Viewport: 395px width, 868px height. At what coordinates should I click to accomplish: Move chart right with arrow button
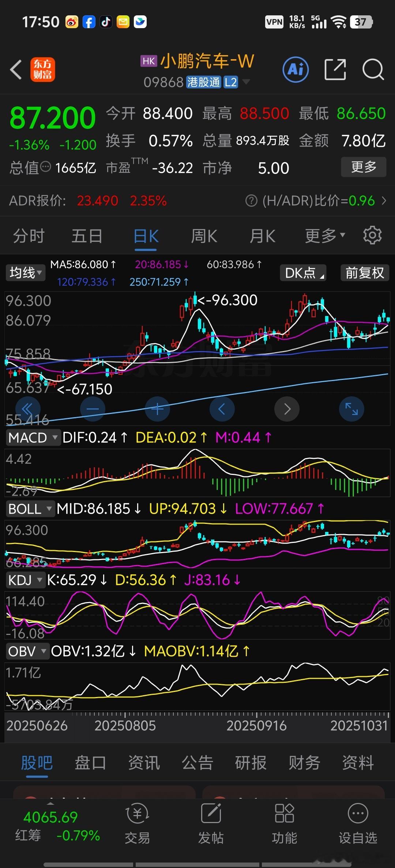pos(287,409)
